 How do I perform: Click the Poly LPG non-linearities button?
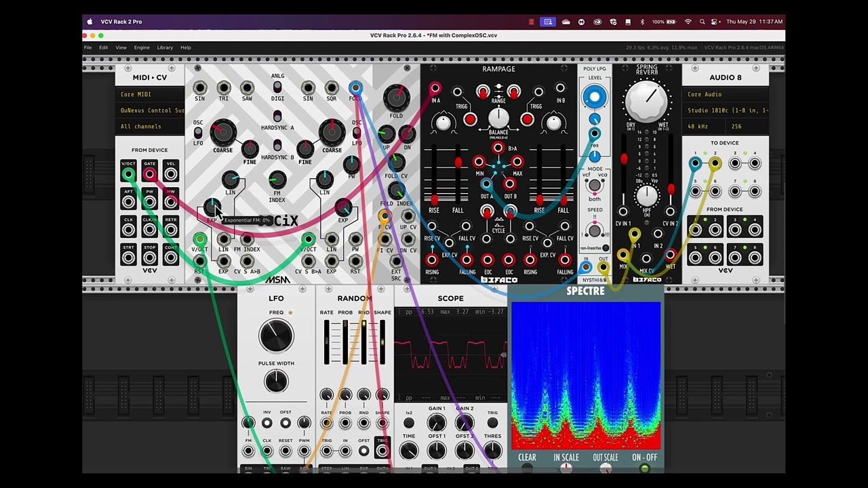tap(606, 248)
